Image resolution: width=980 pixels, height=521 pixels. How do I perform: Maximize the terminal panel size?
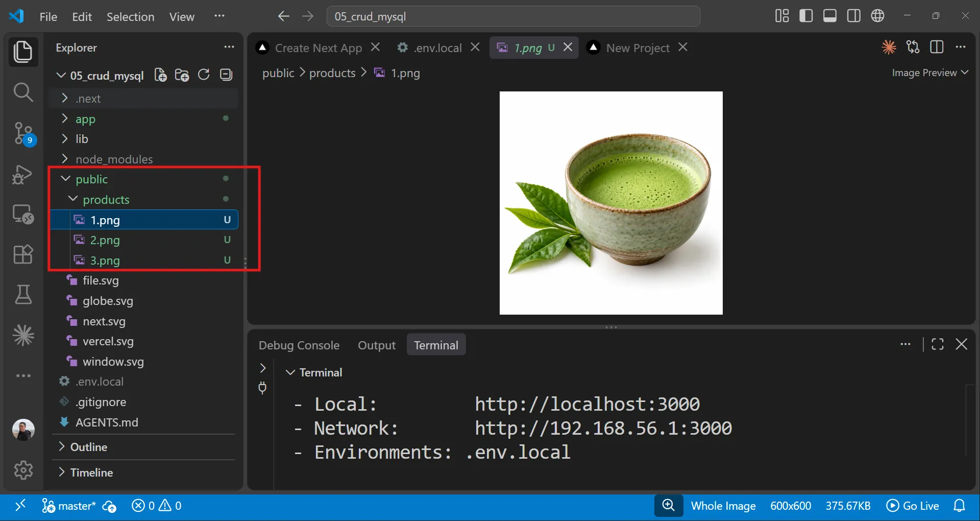[x=938, y=344]
